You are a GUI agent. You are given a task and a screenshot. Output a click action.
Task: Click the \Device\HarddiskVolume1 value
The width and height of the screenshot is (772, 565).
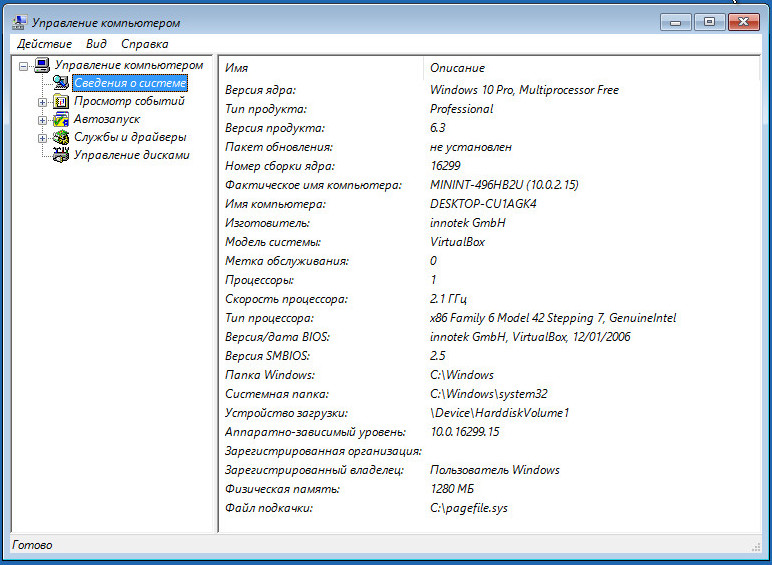click(499, 413)
